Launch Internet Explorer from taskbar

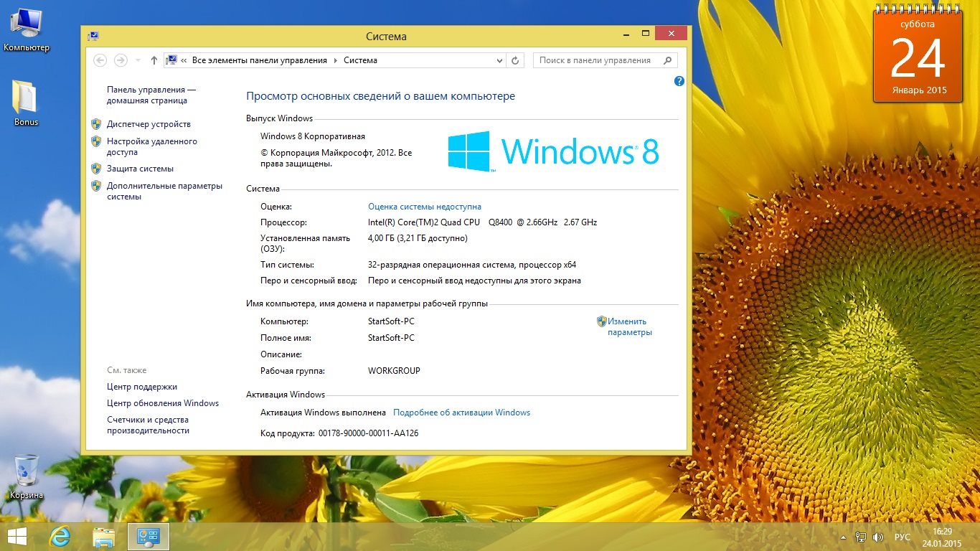pyautogui.click(x=60, y=537)
